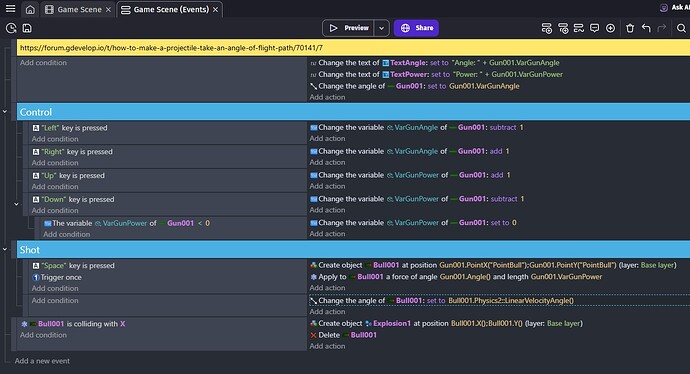Click Add condition under VarGunPower < 0
Image resolution: width=690 pixels, height=374 pixels.
[66, 235]
